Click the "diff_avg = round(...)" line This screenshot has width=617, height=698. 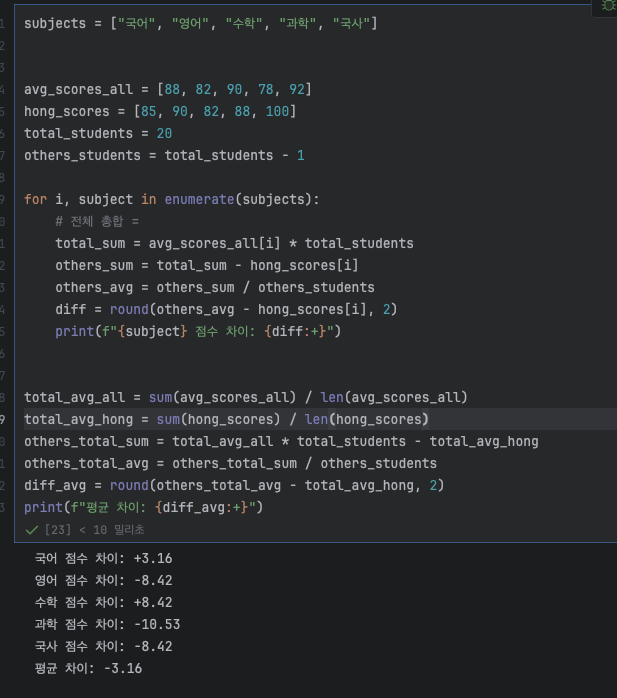[x=234, y=485]
